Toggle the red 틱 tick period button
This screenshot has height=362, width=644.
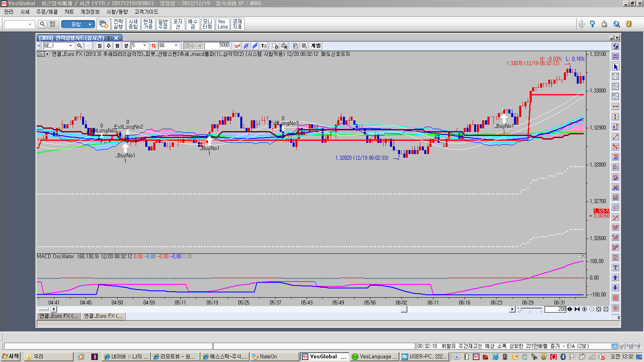coord(153,46)
